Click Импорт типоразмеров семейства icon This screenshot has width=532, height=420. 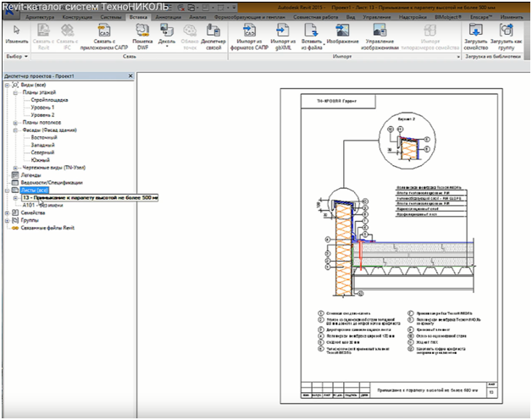pyautogui.click(x=429, y=30)
